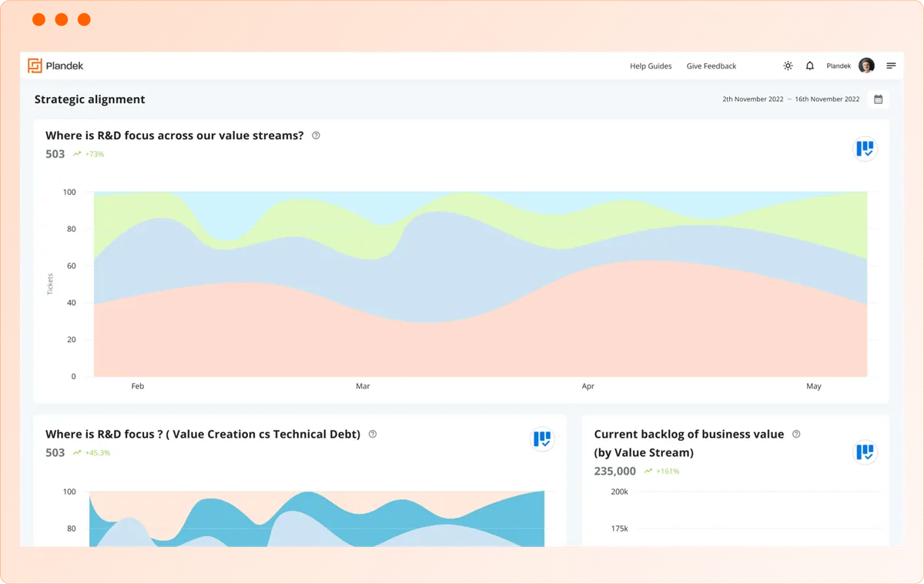924x584 pixels.
Task: Click help icon beside Technical Debt title
Action: click(373, 435)
